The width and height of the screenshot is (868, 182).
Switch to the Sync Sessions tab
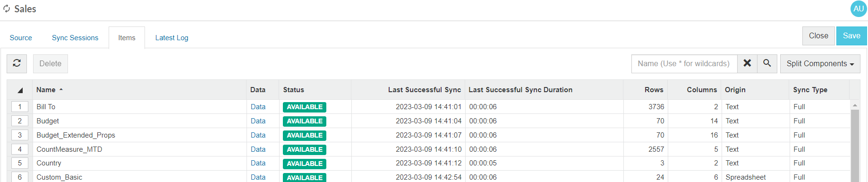coord(75,38)
